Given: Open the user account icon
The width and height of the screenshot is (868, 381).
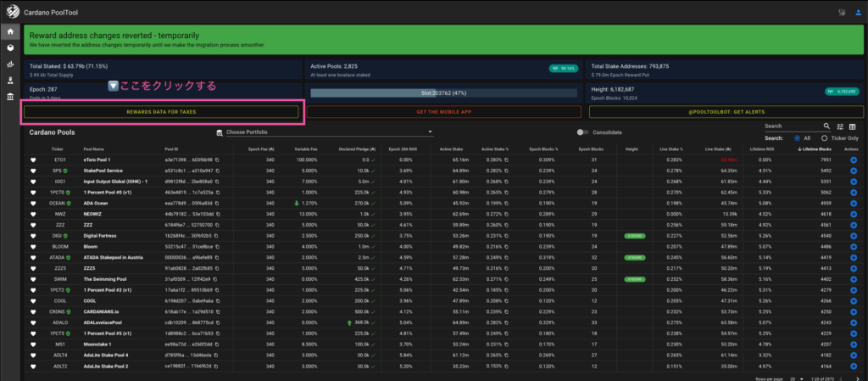Looking at the screenshot, I should [858, 12].
